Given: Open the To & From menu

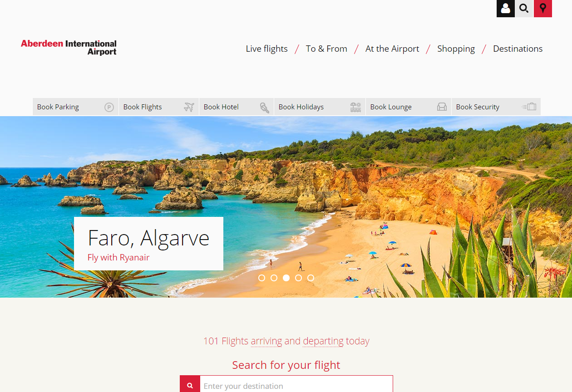Looking at the screenshot, I should 326,49.
